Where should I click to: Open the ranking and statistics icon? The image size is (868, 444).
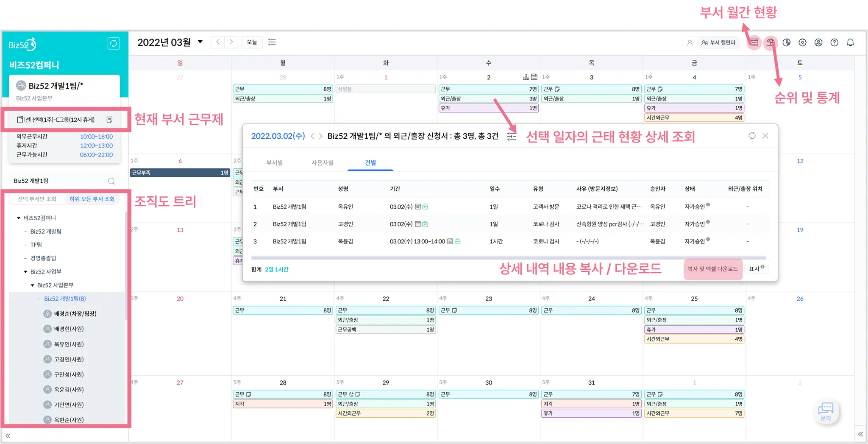tap(771, 42)
